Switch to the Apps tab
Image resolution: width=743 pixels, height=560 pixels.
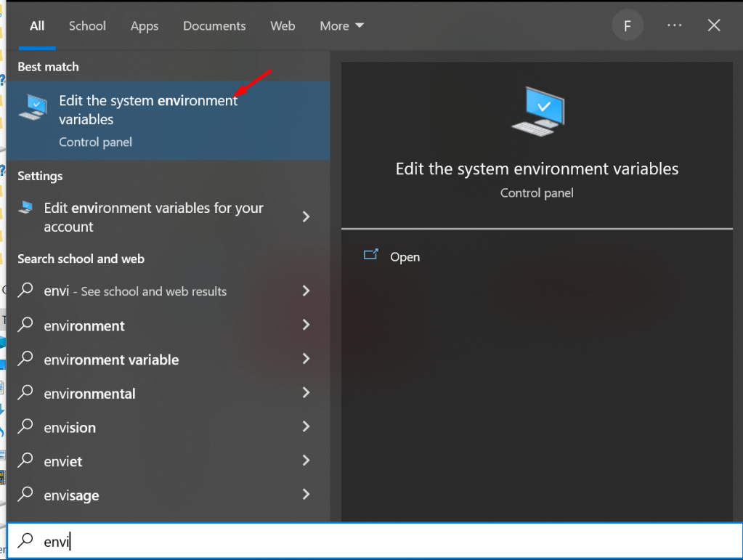coord(145,26)
